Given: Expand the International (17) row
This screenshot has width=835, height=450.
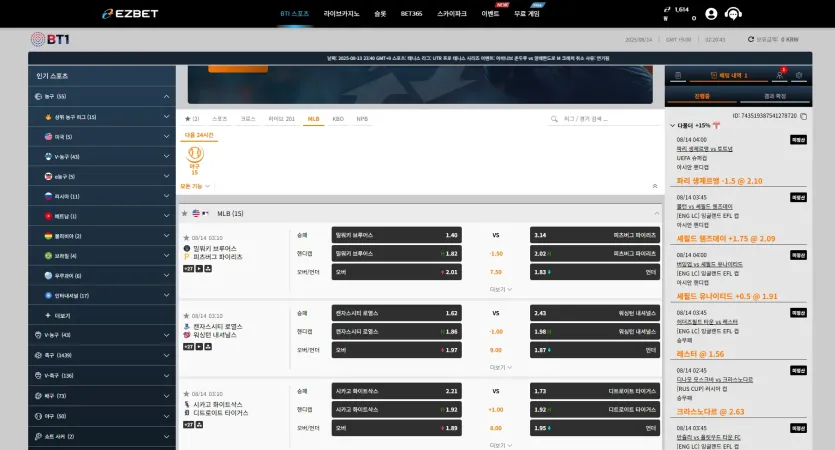Looking at the screenshot, I should point(102,296).
